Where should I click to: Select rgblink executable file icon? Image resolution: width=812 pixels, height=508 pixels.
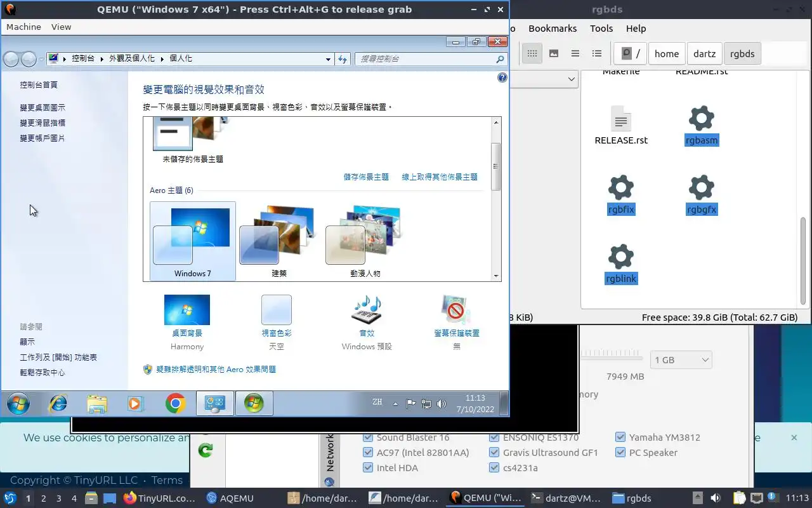(621, 257)
